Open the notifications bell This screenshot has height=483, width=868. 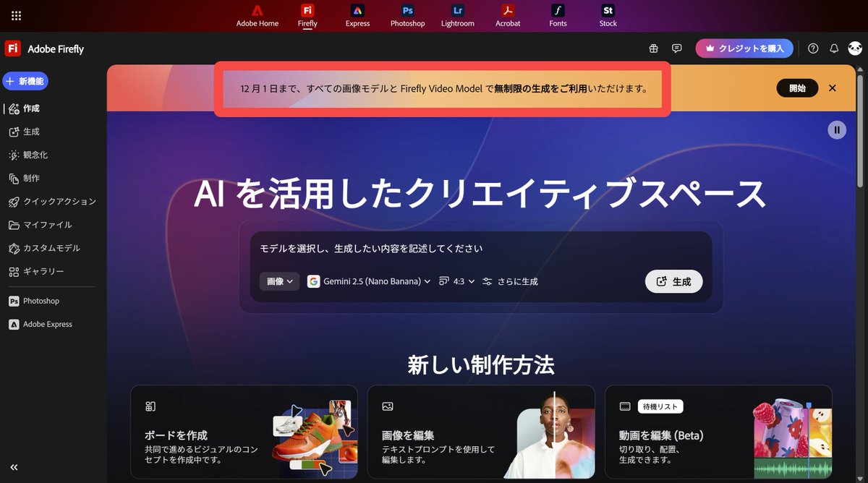tap(834, 48)
